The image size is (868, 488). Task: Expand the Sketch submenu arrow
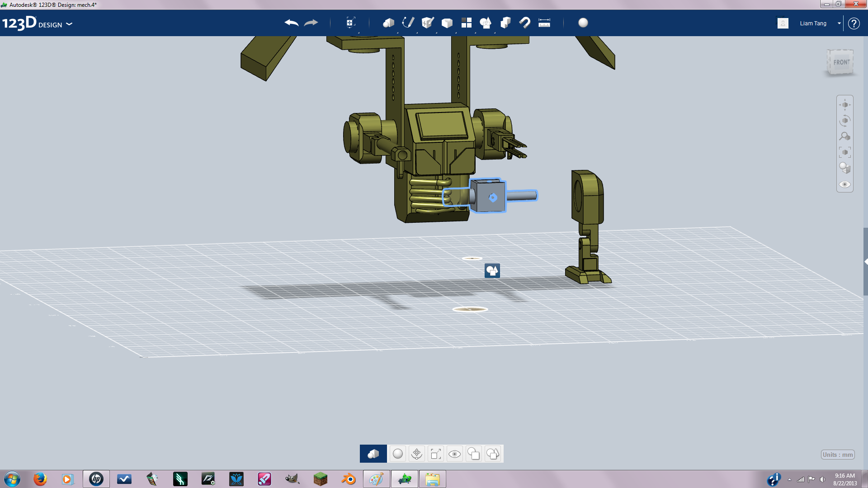(x=417, y=33)
